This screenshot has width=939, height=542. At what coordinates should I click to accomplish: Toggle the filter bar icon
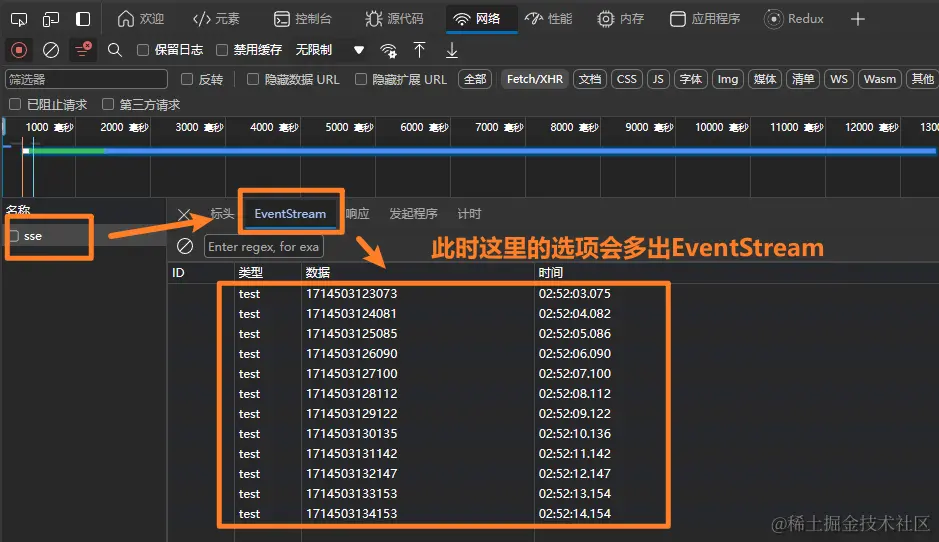click(x=83, y=50)
